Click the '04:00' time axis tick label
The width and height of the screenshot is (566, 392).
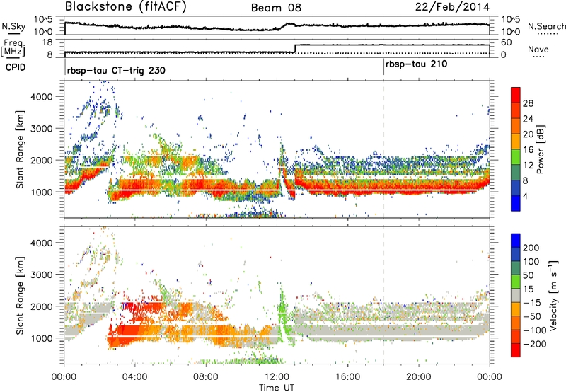(x=135, y=377)
